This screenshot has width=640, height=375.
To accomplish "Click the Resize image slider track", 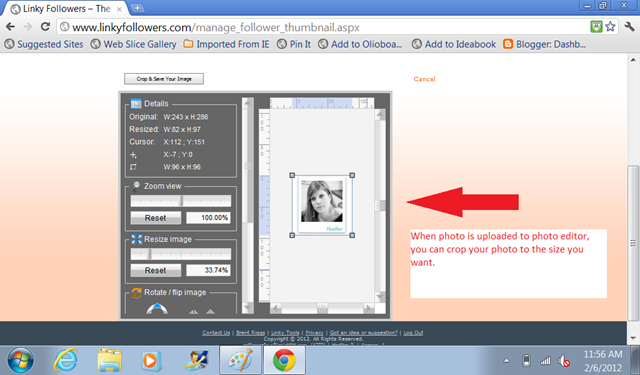I will pos(180,254).
